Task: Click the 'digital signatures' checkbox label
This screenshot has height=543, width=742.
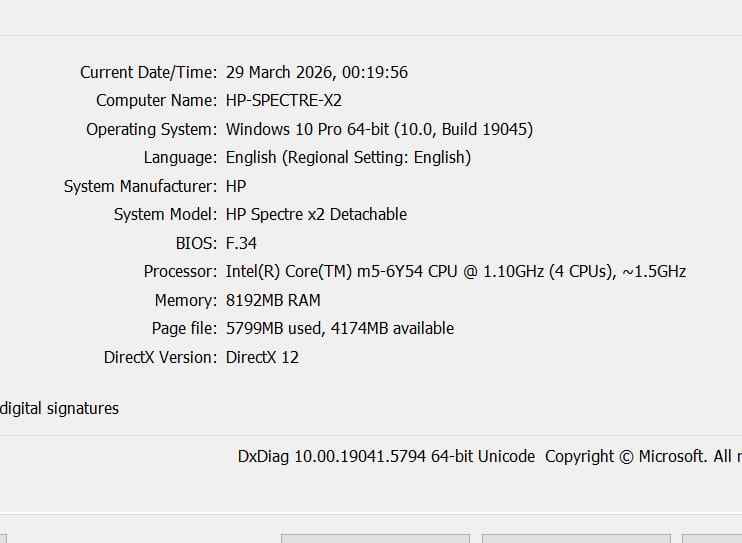Action: [x=60, y=408]
